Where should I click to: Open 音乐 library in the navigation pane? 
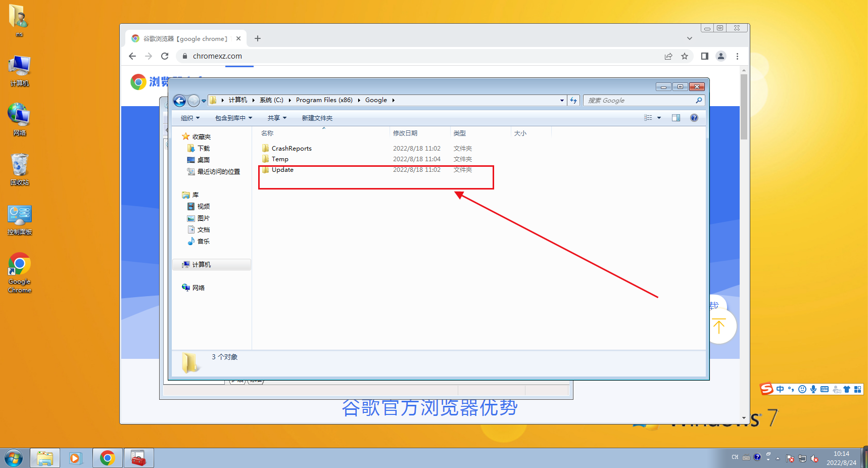point(199,242)
